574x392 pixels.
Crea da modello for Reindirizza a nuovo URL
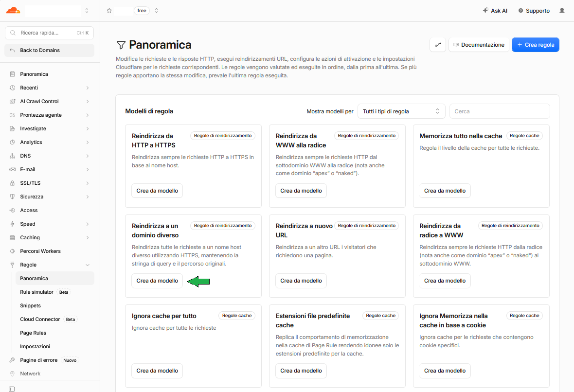[x=301, y=281]
